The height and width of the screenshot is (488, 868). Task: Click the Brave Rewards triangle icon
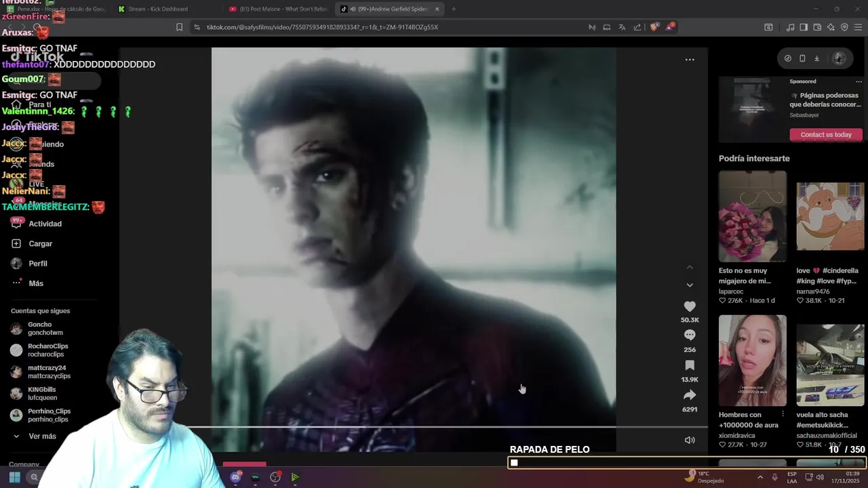(x=670, y=27)
